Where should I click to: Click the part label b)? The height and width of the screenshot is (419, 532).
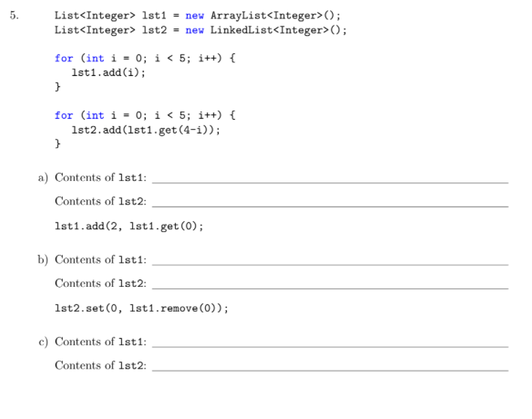coord(43,260)
